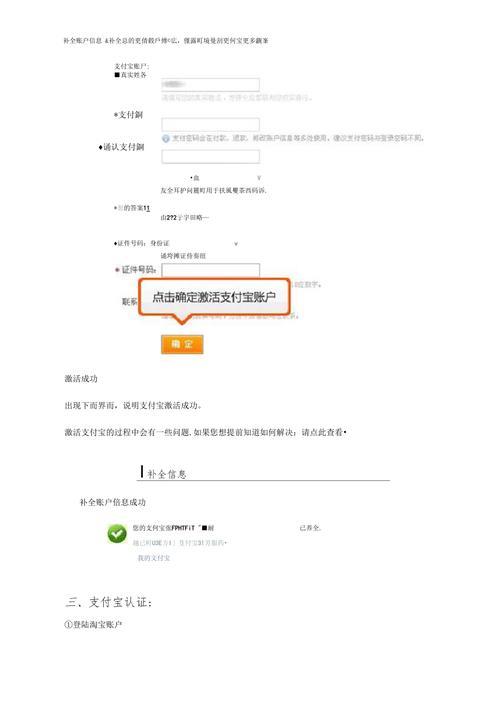The width and height of the screenshot is (500, 707).
Task: Open the security question dropdown arrow
Action: 258,178
